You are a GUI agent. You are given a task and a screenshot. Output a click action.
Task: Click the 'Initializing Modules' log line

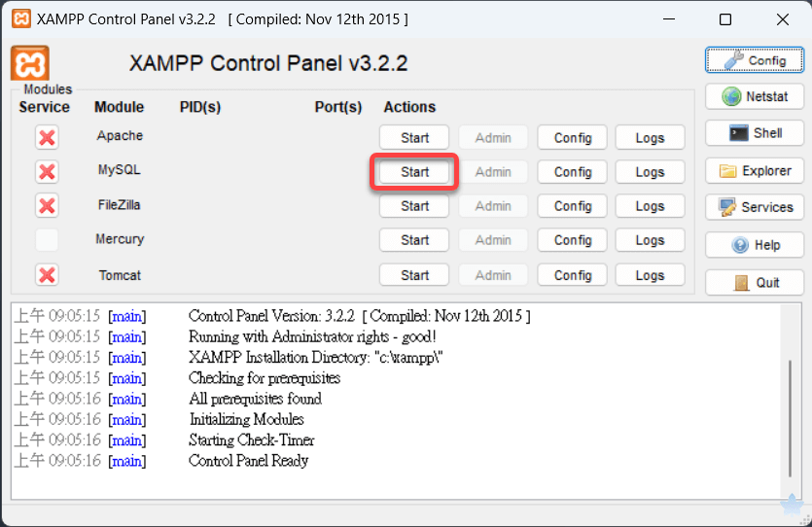click(x=246, y=419)
